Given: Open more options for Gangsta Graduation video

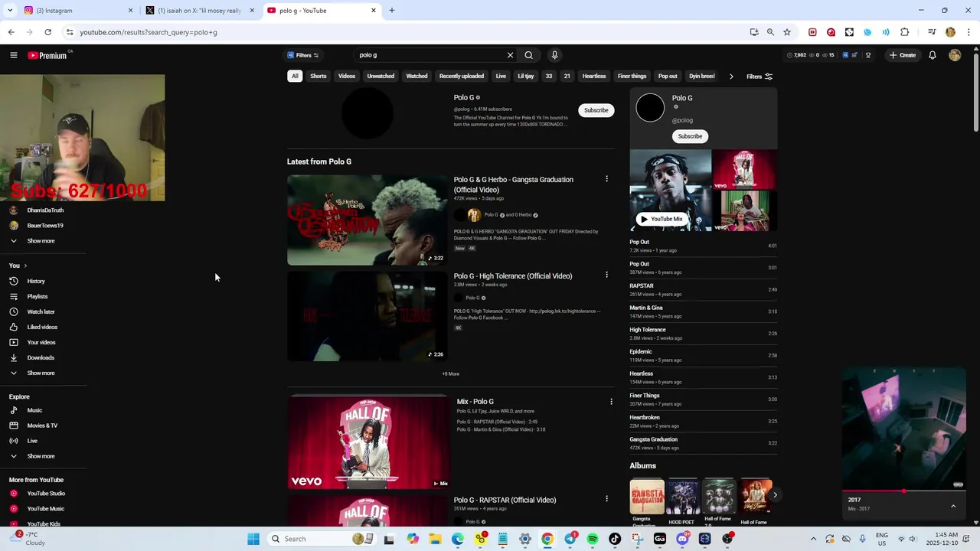Looking at the screenshot, I should (x=606, y=179).
